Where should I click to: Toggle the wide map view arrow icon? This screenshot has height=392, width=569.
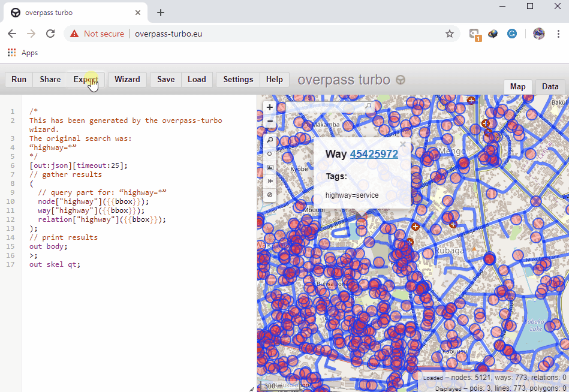270,181
